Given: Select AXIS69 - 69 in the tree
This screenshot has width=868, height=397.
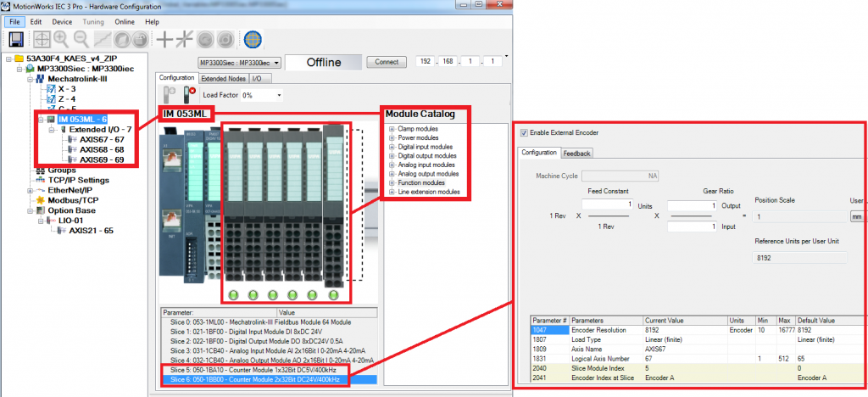Looking at the screenshot, I should (102, 159).
